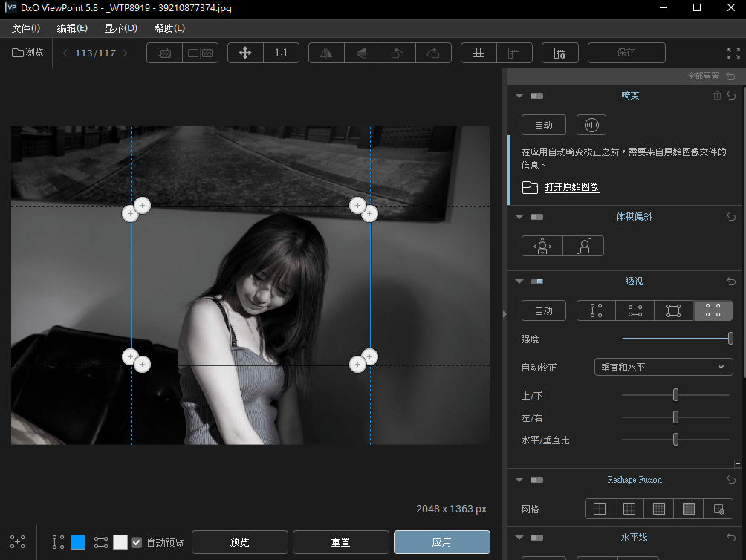
Task: Toggle the 透视 perspective correction switch
Action: point(536,281)
